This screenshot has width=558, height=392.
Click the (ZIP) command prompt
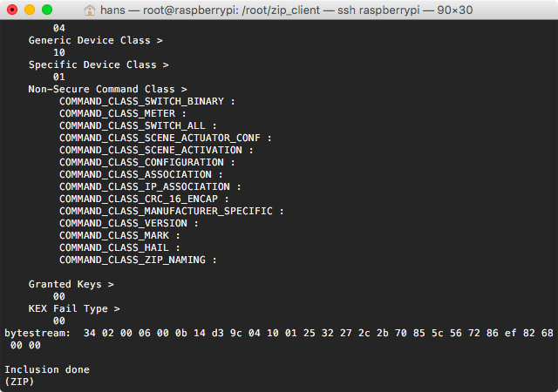coord(19,382)
